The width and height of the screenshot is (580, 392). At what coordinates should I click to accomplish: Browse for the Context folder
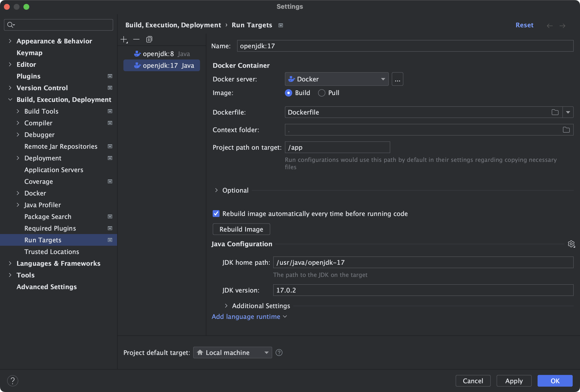coord(567,129)
